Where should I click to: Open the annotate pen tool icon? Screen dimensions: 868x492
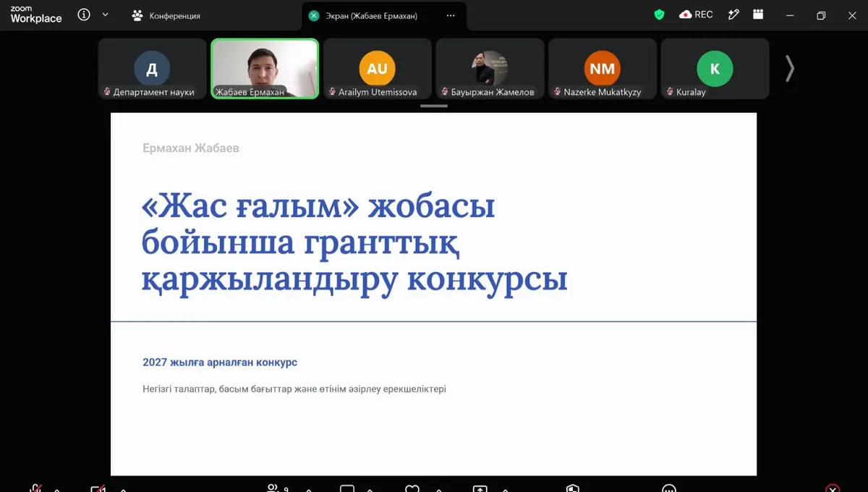(x=733, y=14)
